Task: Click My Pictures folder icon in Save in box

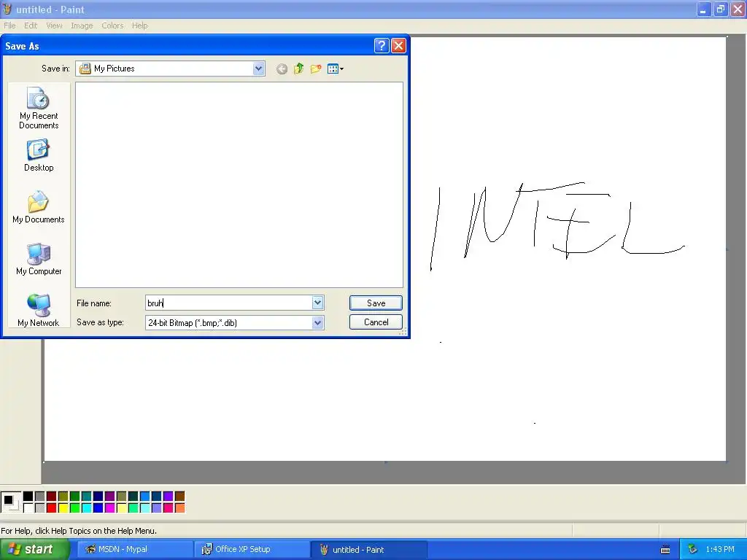Action: tap(85, 69)
